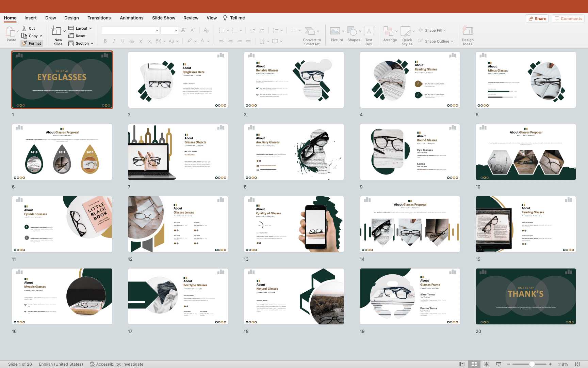This screenshot has width=588, height=368.
Task: Open the Transitions tab
Action: (99, 18)
